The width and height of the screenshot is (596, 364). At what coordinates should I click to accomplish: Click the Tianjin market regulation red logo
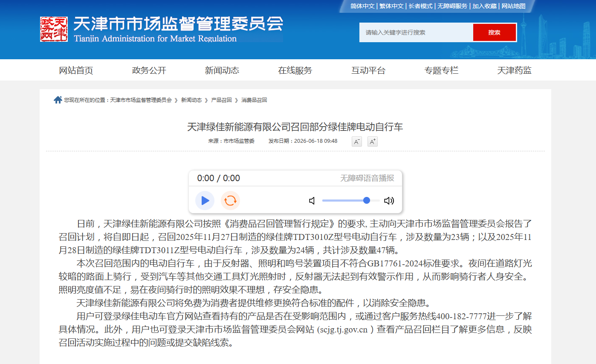tap(54, 29)
